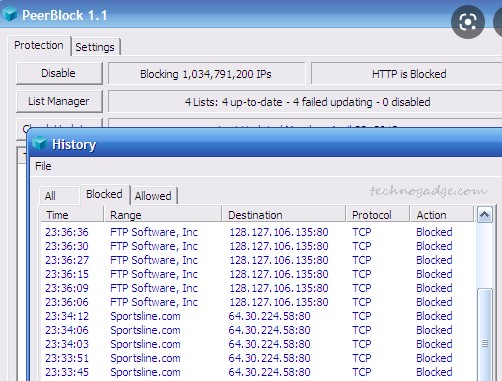
Task: Select the 23:36:27 time entry
Action: (67, 260)
